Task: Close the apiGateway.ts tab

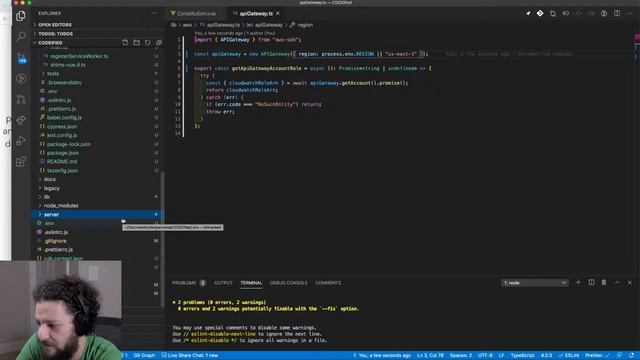Action: coord(278,13)
